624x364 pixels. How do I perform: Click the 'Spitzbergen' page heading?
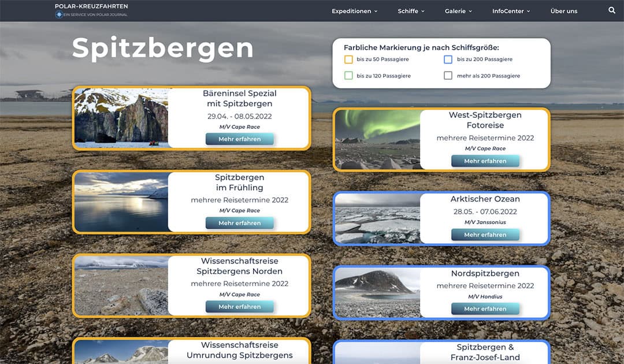click(x=162, y=49)
